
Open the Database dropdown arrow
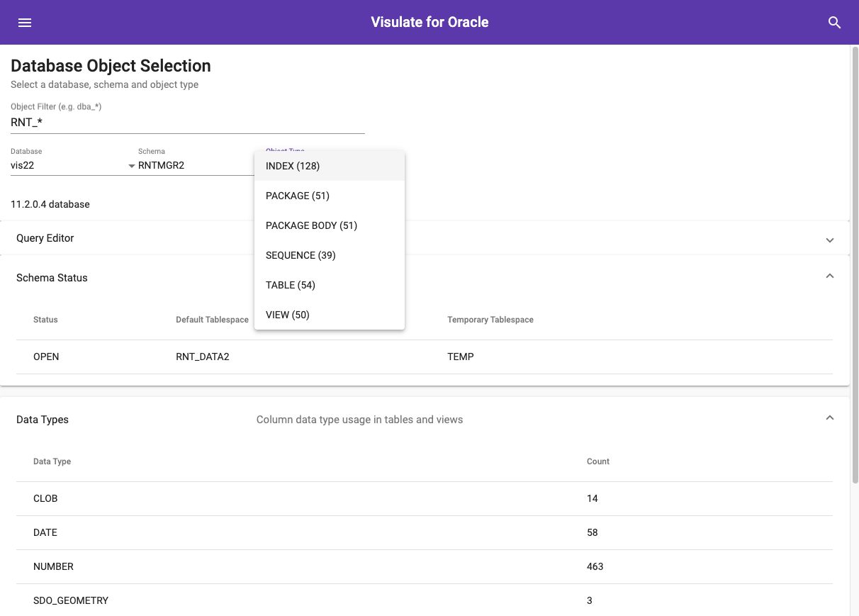(x=131, y=166)
